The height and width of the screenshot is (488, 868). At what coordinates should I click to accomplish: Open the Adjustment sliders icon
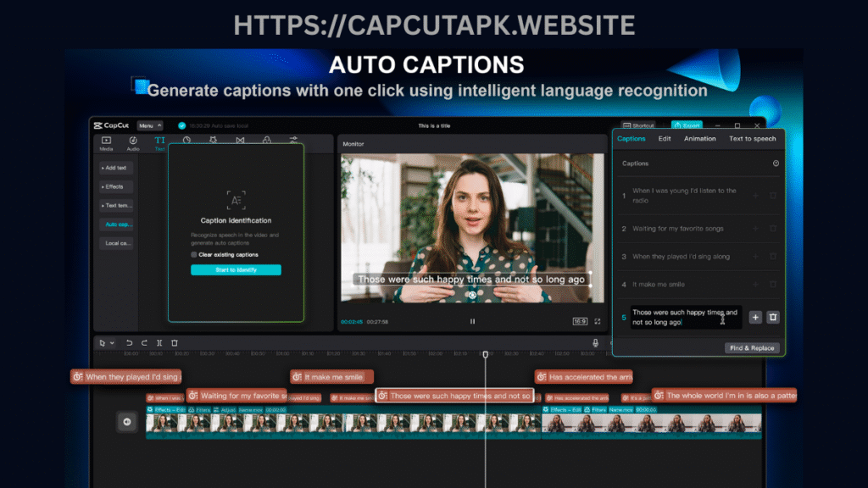pyautogui.click(x=293, y=141)
